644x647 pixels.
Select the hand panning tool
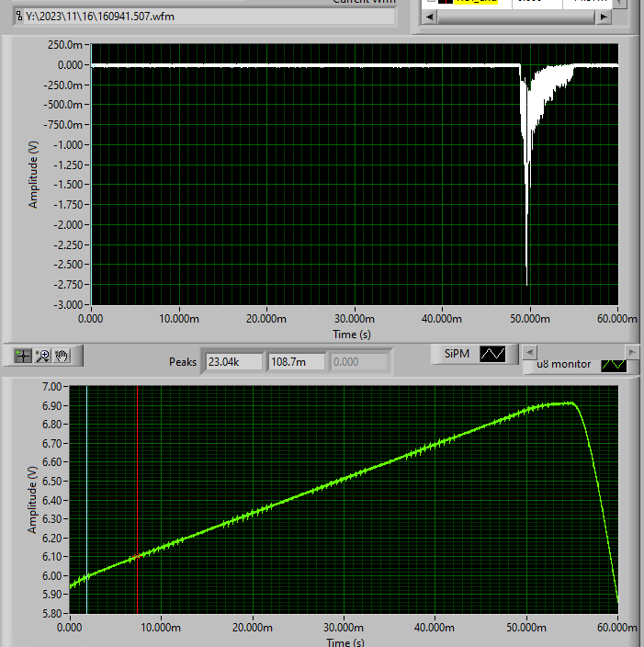(x=62, y=356)
